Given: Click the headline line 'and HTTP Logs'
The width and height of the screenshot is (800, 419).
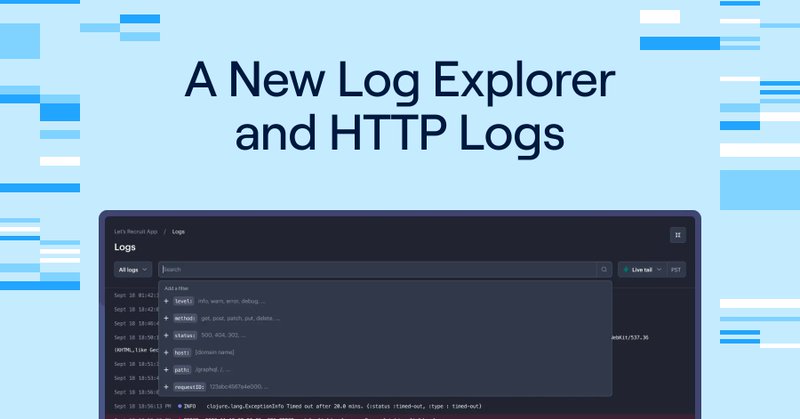Looking at the screenshot, I should (x=400, y=133).
